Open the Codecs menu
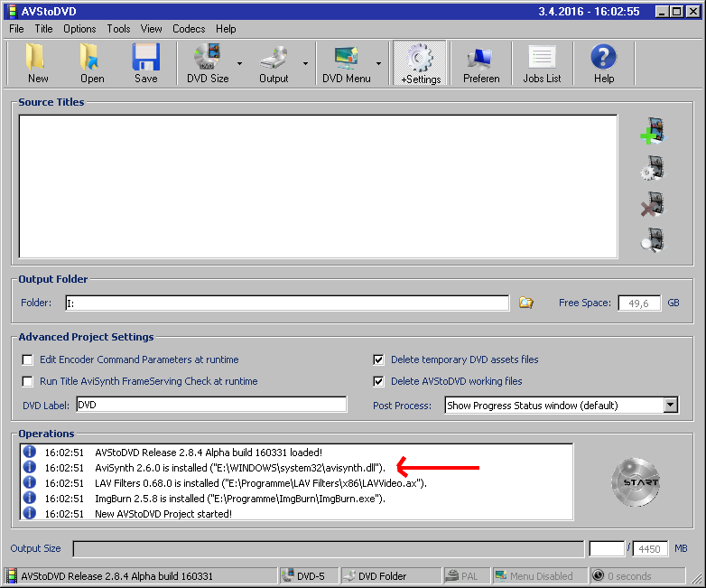This screenshot has width=706, height=588. [189, 29]
